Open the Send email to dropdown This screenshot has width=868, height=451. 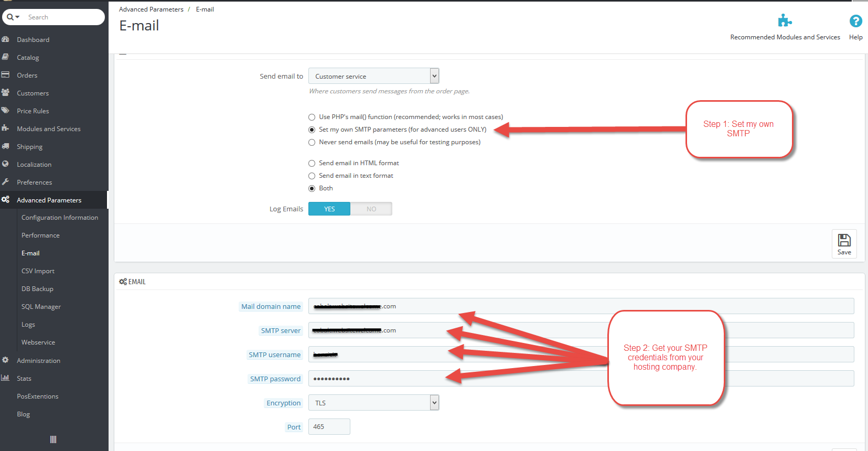point(373,76)
